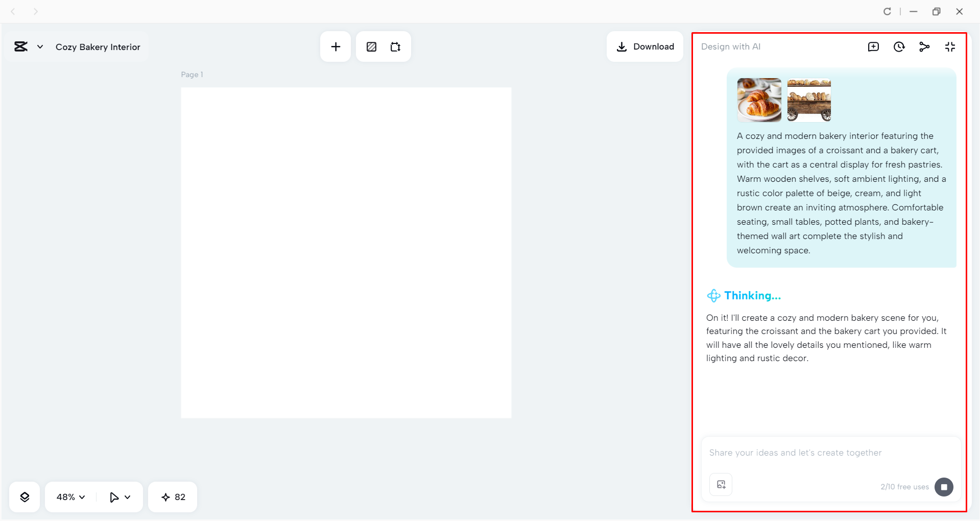The height and width of the screenshot is (521, 980).
Task: Click the Page 1 label
Action: click(192, 75)
